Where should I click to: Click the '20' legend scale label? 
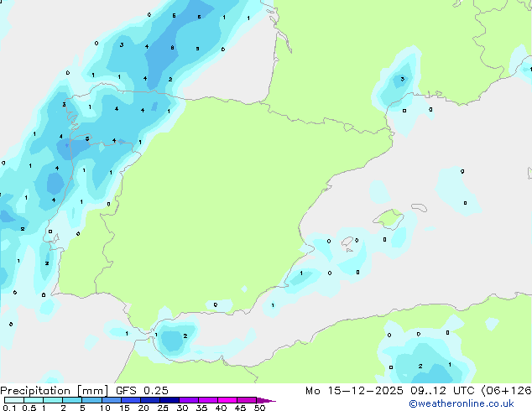tap(143, 408)
